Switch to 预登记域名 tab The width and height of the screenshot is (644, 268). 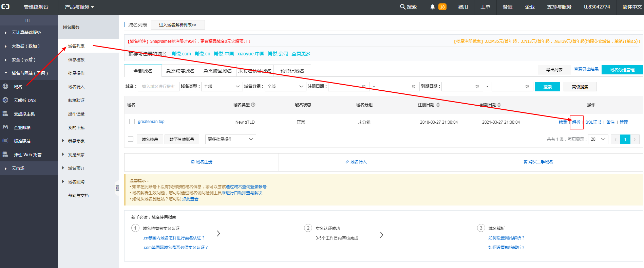[x=292, y=71]
